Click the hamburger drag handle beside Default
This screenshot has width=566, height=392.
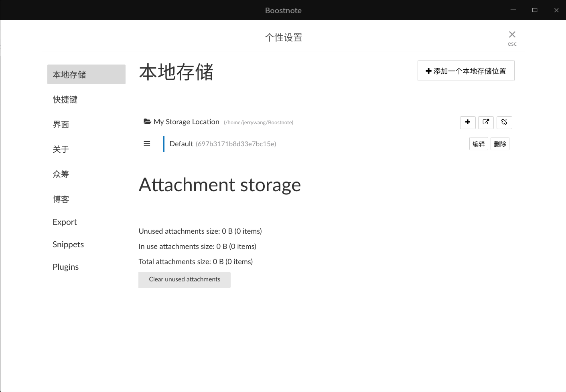[x=147, y=144]
